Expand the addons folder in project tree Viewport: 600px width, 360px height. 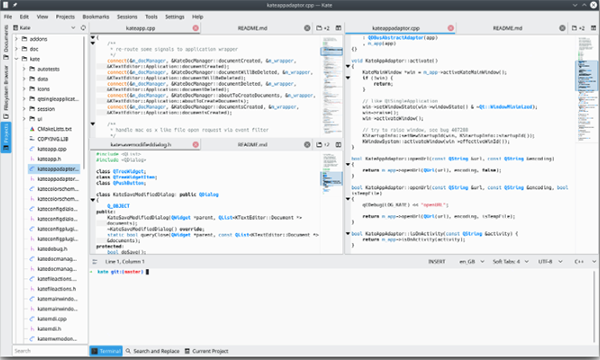(16, 39)
